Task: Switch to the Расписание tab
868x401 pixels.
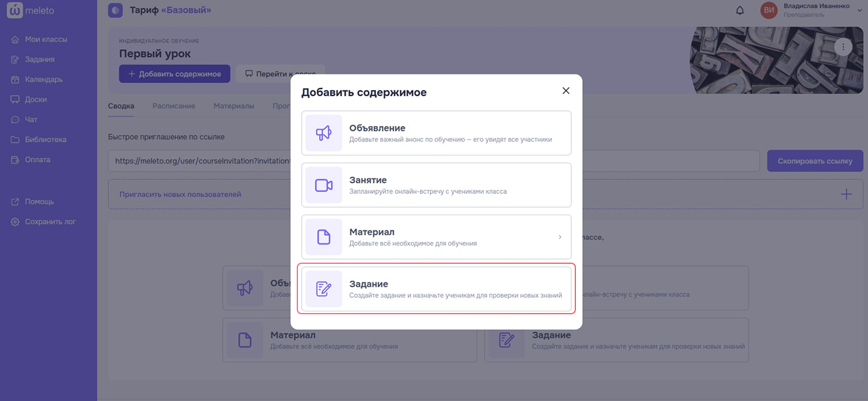Action: [x=174, y=106]
